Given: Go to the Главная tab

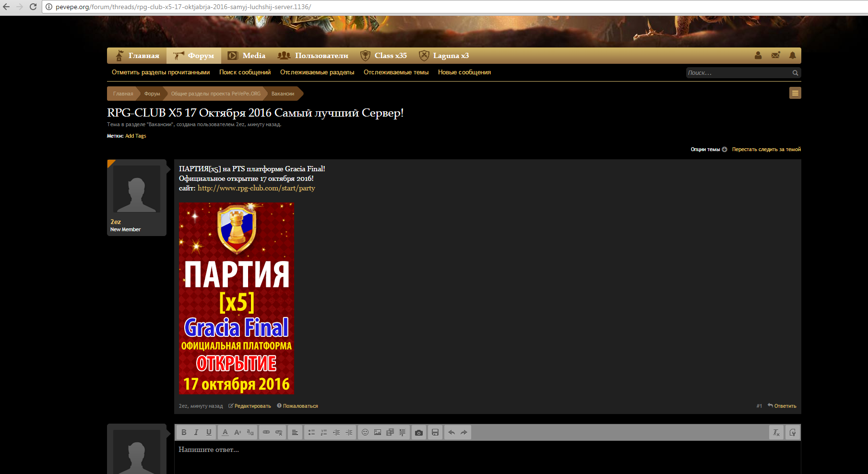Looking at the screenshot, I should [x=137, y=56].
